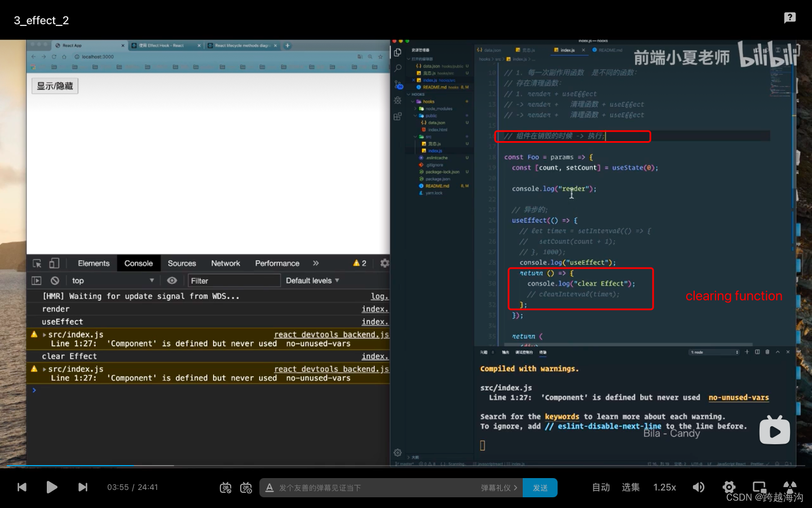Toggle DevTools device toolbar icon
The width and height of the screenshot is (812, 508).
point(54,263)
